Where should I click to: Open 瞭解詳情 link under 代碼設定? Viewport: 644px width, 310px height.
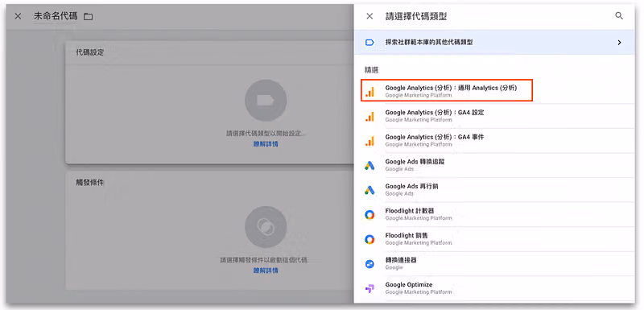coord(266,144)
